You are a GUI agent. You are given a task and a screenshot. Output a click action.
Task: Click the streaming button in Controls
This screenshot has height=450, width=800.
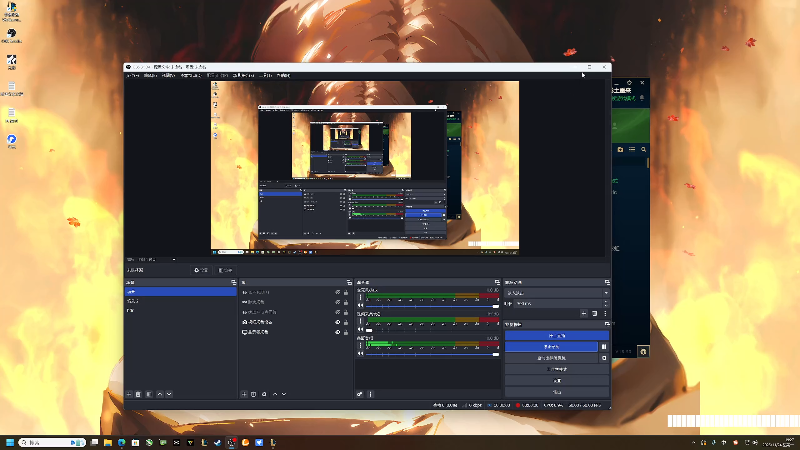[557, 336]
